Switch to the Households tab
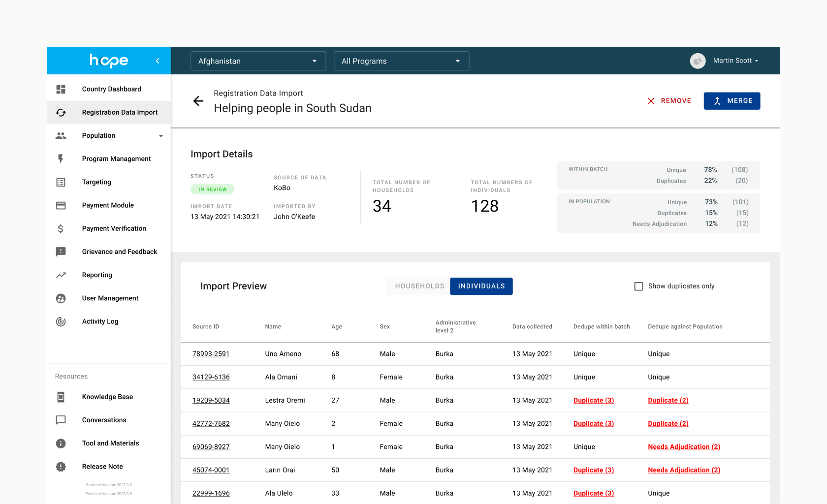The height and width of the screenshot is (504, 827). click(419, 286)
